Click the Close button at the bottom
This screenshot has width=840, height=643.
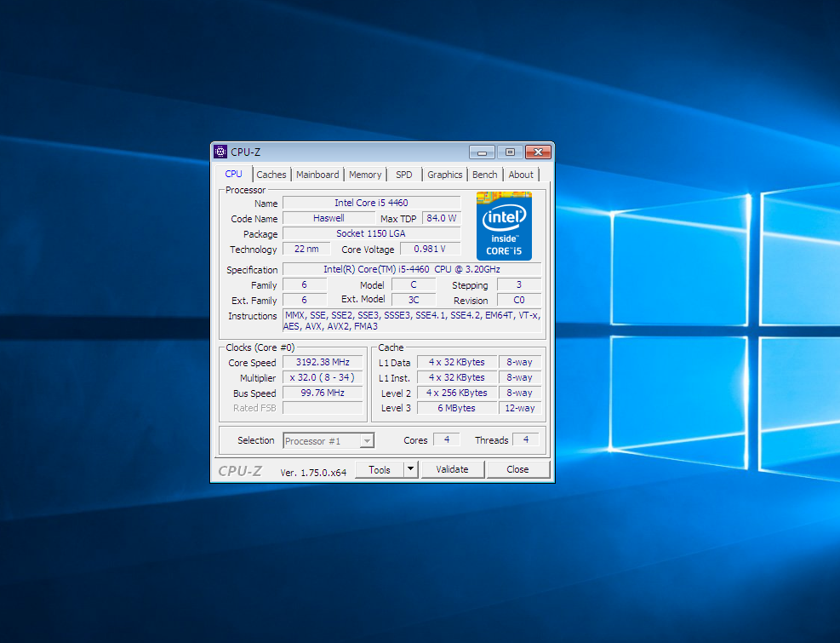click(x=517, y=469)
